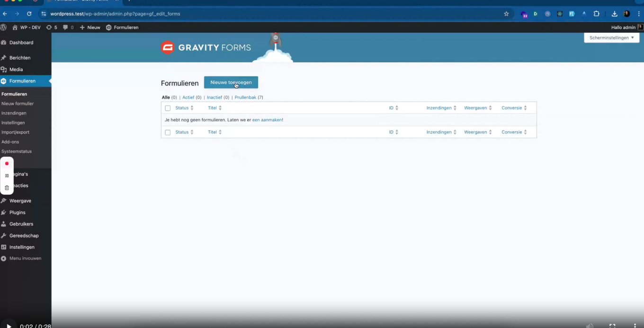Open the Schermstellingen dropdown
Image resolution: width=644 pixels, height=328 pixels.
[x=611, y=37]
